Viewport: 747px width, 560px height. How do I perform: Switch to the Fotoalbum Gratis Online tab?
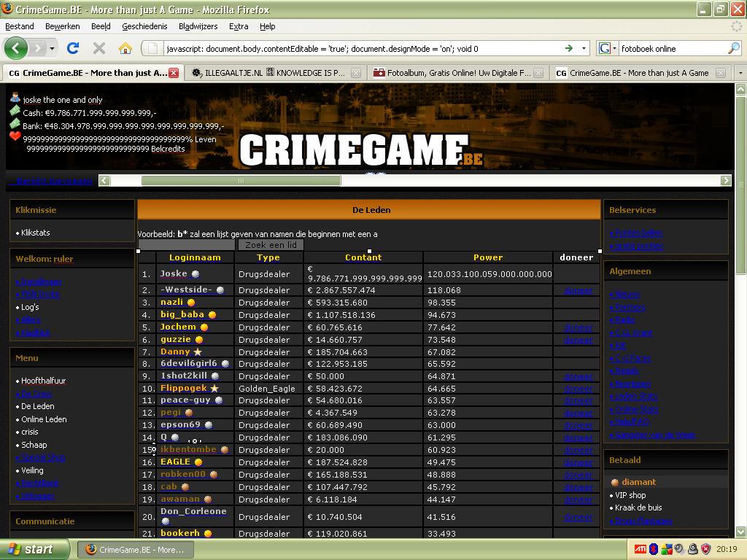(x=458, y=73)
